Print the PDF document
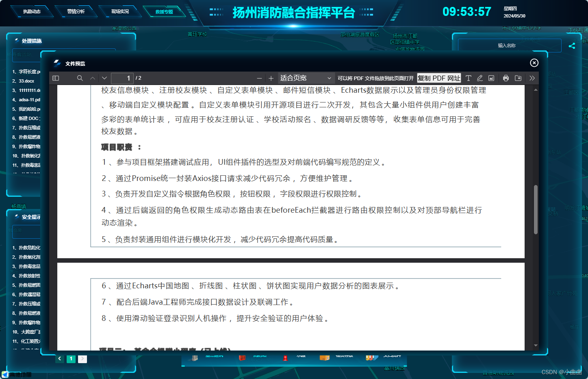The height and width of the screenshot is (379, 588). (x=506, y=78)
